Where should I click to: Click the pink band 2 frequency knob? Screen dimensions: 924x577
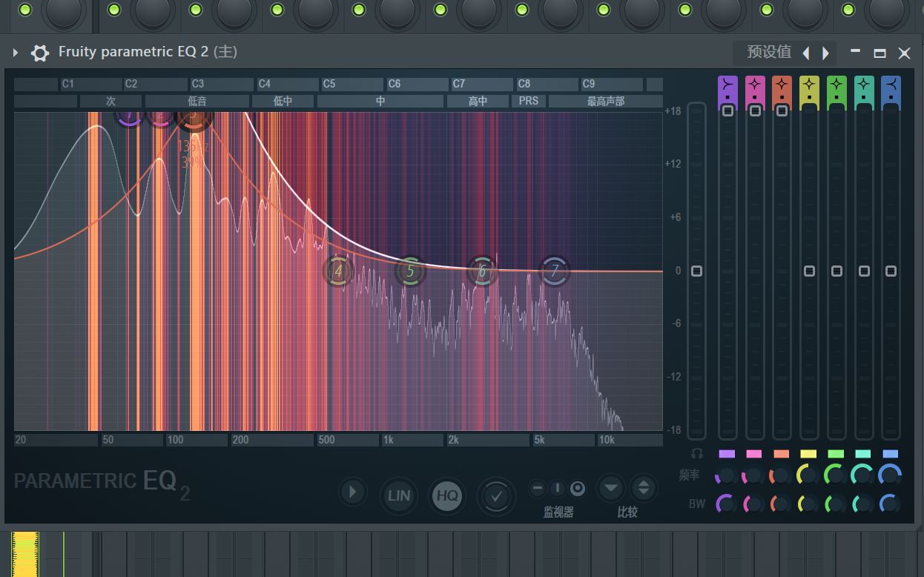coord(754,476)
